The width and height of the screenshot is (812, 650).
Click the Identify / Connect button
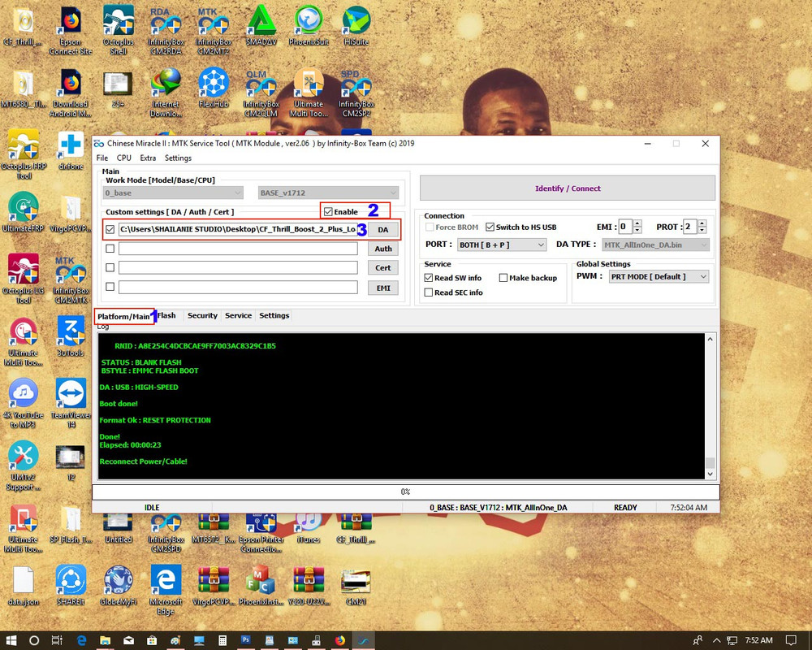point(568,188)
